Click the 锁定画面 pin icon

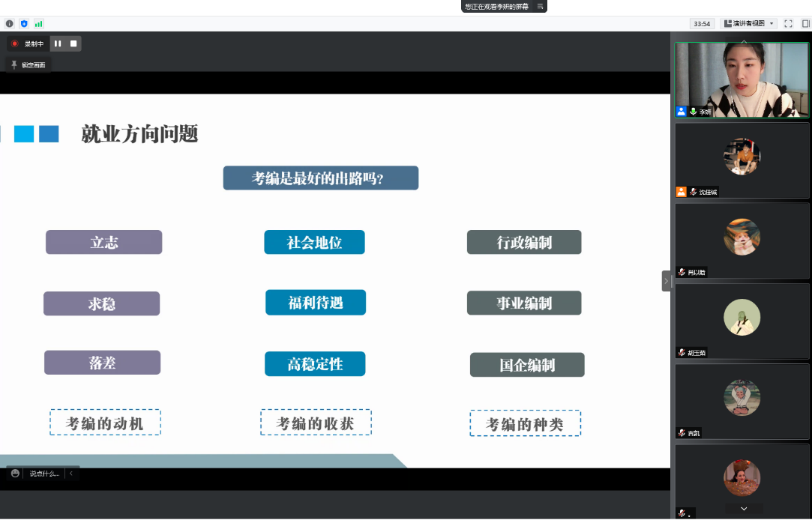click(14, 65)
